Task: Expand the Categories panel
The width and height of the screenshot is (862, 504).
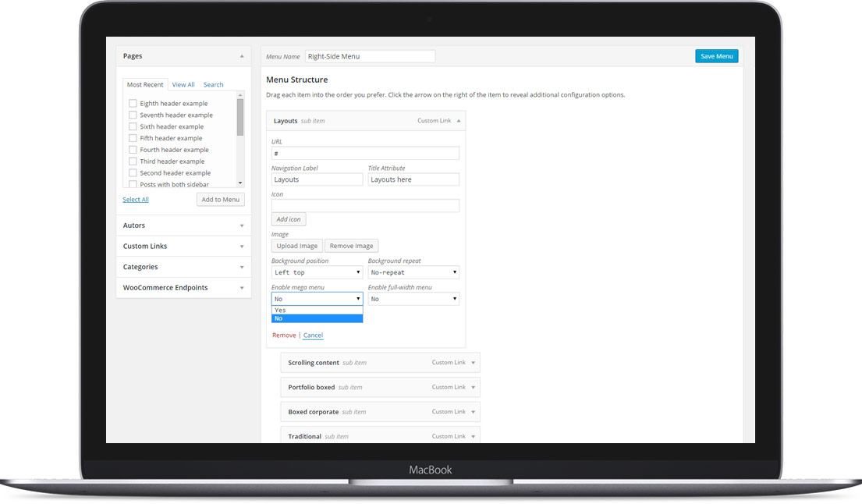Action: point(242,267)
